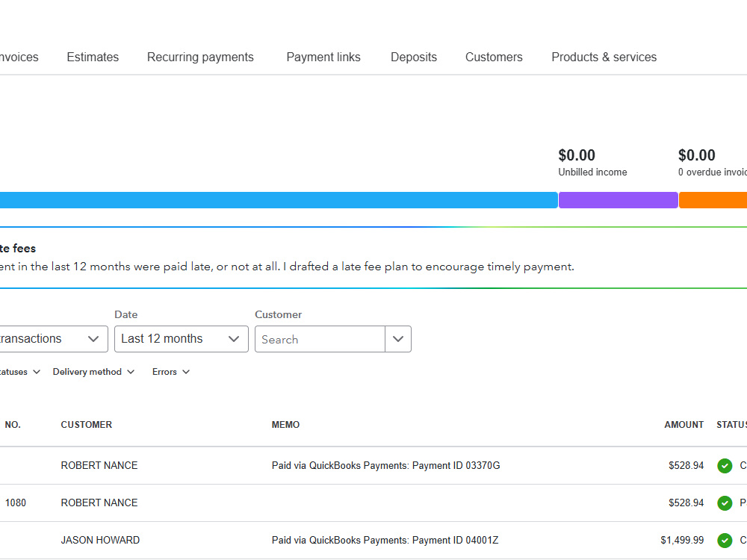The image size is (747, 560).
Task: Click the purple Unbilled income bar
Action: [618, 200]
